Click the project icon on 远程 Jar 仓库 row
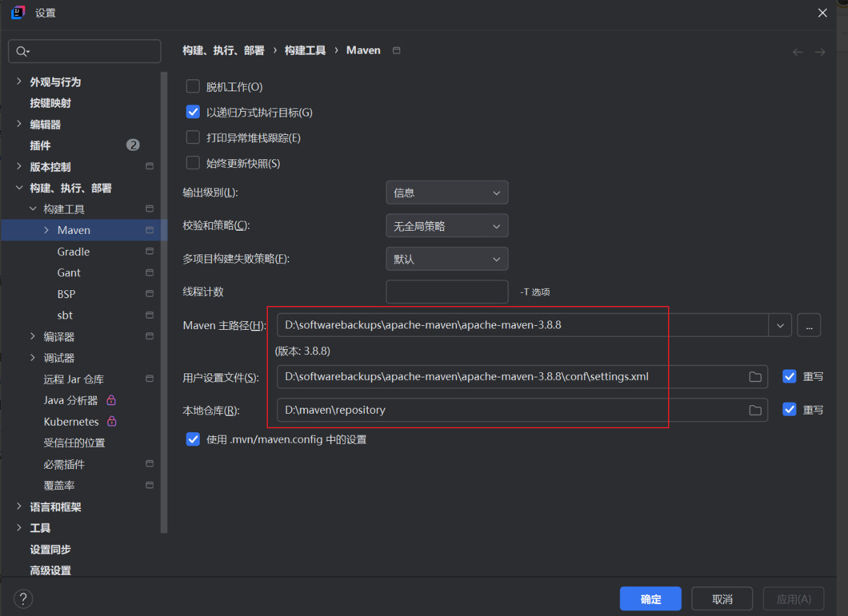The height and width of the screenshot is (616, 848). tap(149, 379)
